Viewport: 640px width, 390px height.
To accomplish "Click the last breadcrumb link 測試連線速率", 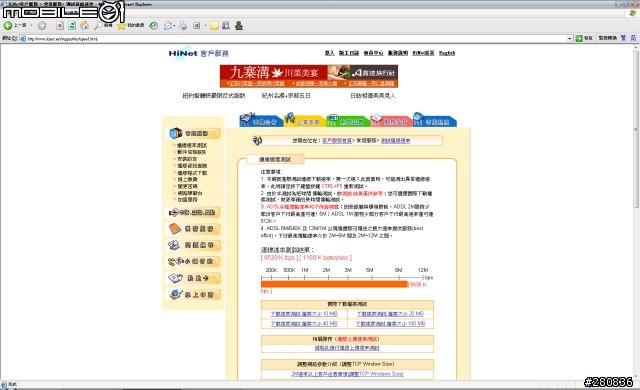I will point(396,141).
